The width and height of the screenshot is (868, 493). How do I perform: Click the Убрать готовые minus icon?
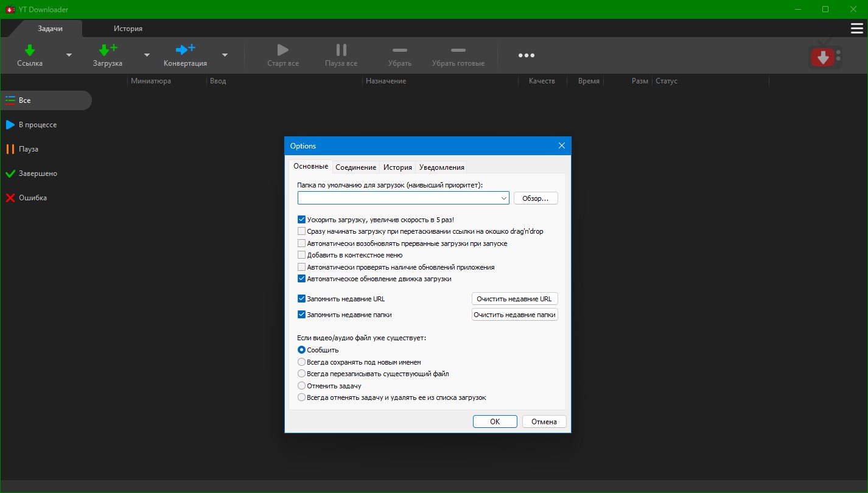click(458, 50)
